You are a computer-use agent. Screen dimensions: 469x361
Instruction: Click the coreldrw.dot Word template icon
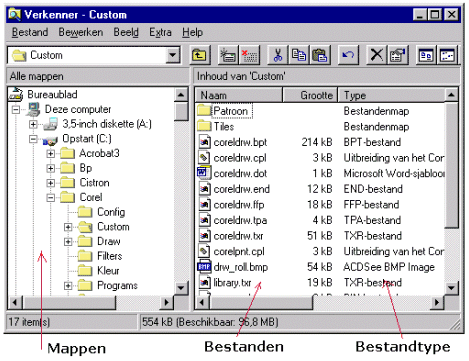[x=204, y=173]
